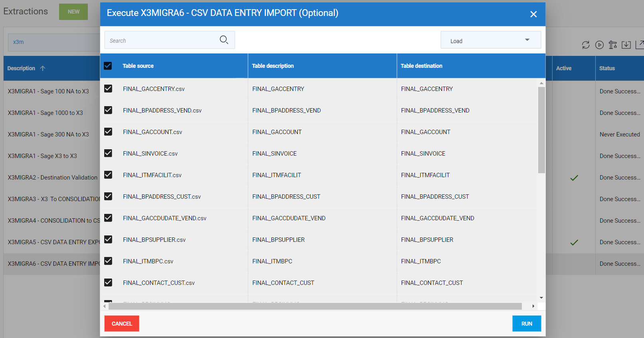Toggle the select-all checkbox in header
The width and height of the screenshot is (644, 338).
108,66
